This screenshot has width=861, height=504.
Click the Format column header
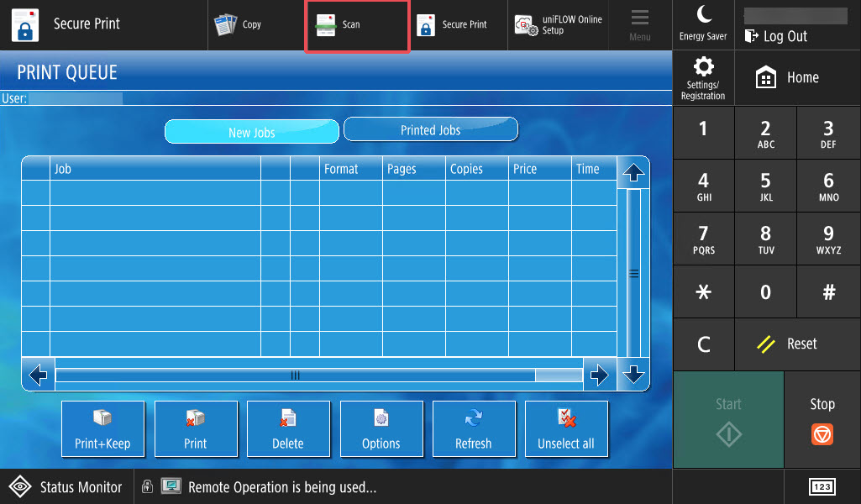click(351, 169)
